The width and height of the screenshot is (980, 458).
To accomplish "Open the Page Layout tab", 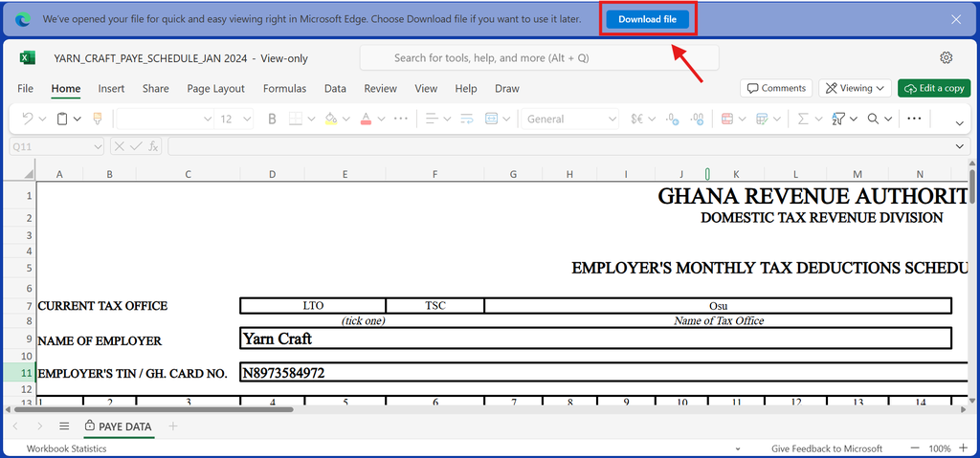I will (215, 89).
